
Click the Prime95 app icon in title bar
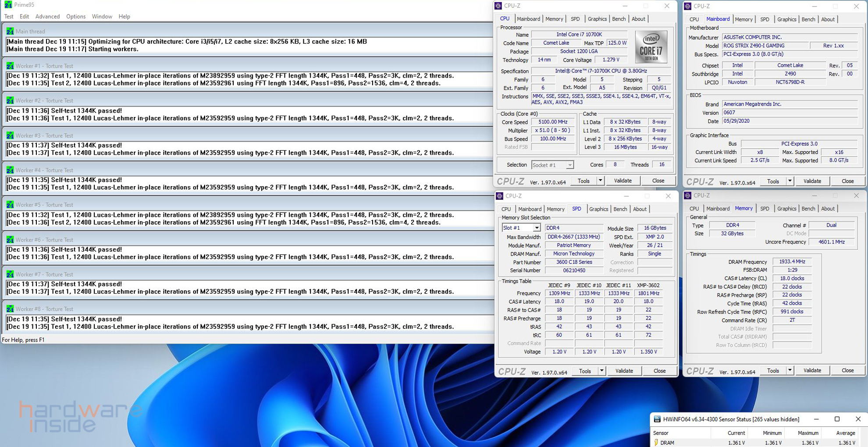pyautogui.click(x=8, y=5)
